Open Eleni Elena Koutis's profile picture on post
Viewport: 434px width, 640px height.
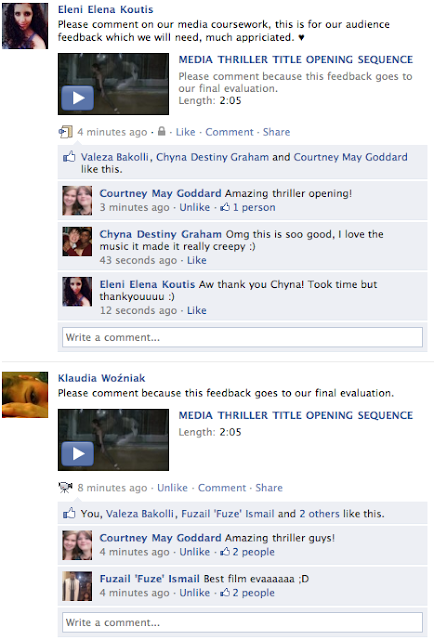25,26
